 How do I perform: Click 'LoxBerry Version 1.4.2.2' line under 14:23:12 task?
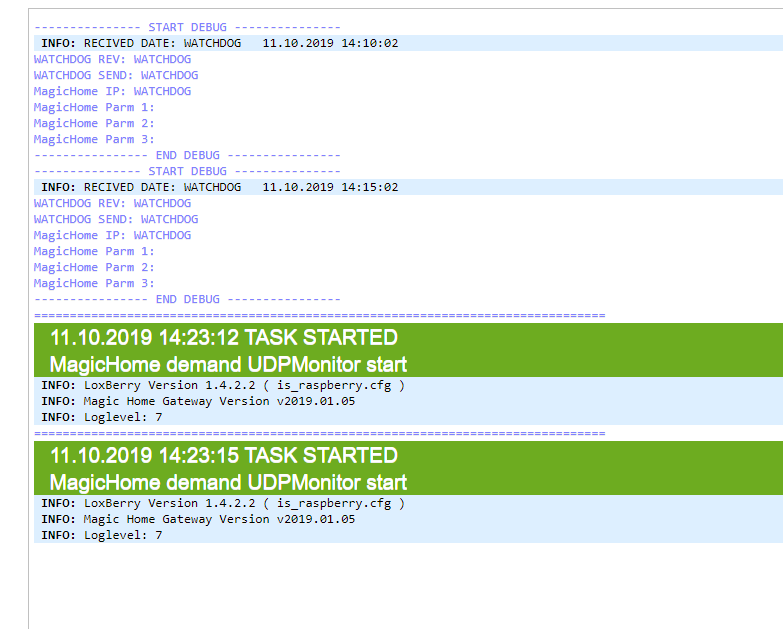[408, 385]
